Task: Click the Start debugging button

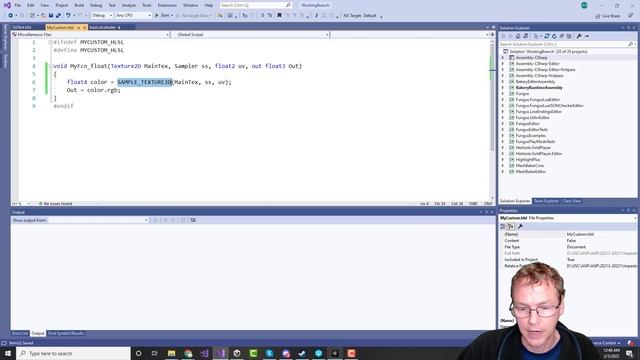Action: coord(163,16)
